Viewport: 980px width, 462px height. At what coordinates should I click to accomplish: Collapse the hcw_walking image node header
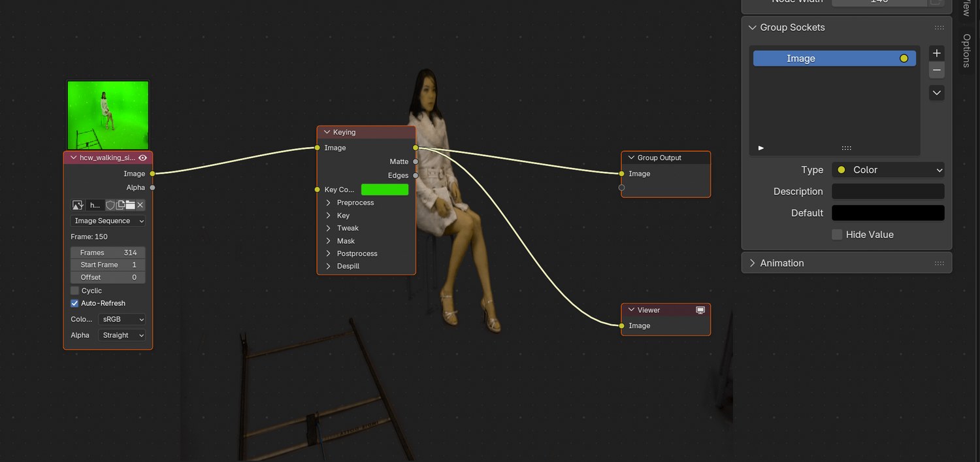point(73,157)
